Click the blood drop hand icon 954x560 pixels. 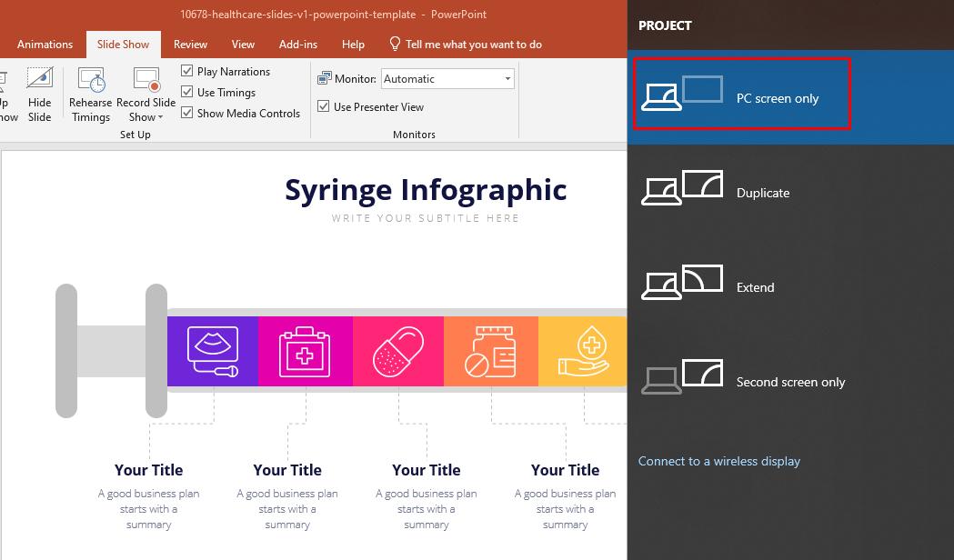click(582, 351)
